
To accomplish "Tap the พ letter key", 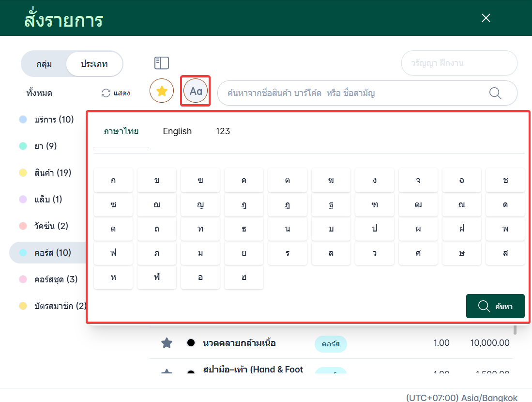I will 505,229.
